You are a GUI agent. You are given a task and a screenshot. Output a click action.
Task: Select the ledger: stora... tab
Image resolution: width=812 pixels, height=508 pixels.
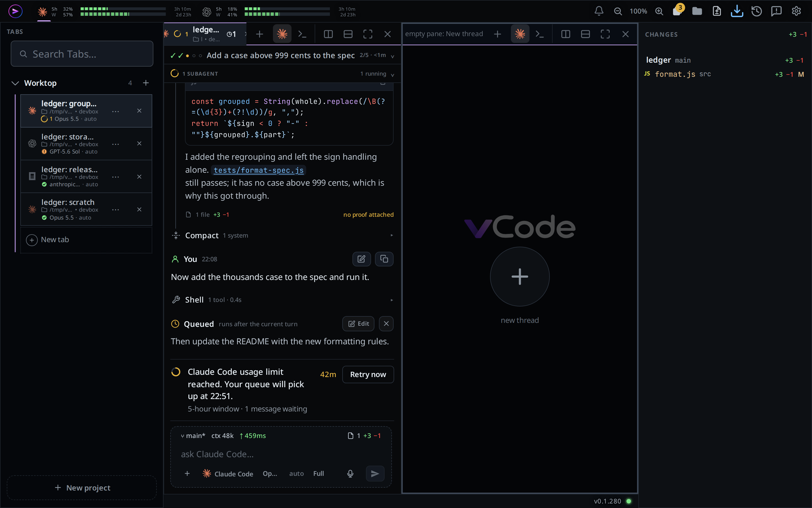[x=86, y=144]
